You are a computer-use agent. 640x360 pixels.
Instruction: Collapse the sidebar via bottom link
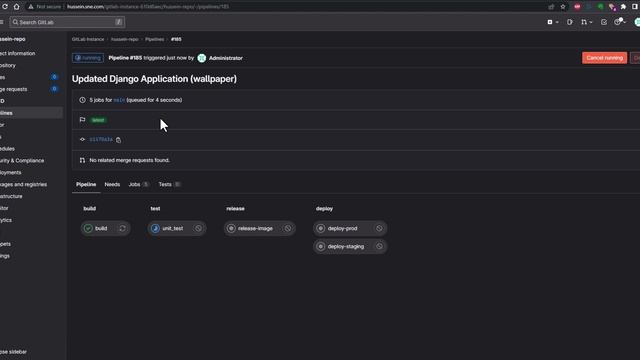[x=13, y=351]
